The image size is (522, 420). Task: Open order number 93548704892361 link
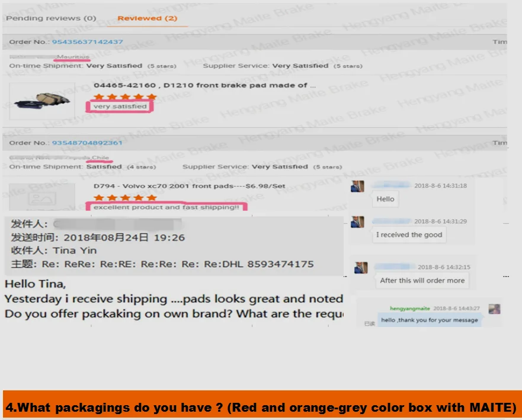tap(87, 143)
